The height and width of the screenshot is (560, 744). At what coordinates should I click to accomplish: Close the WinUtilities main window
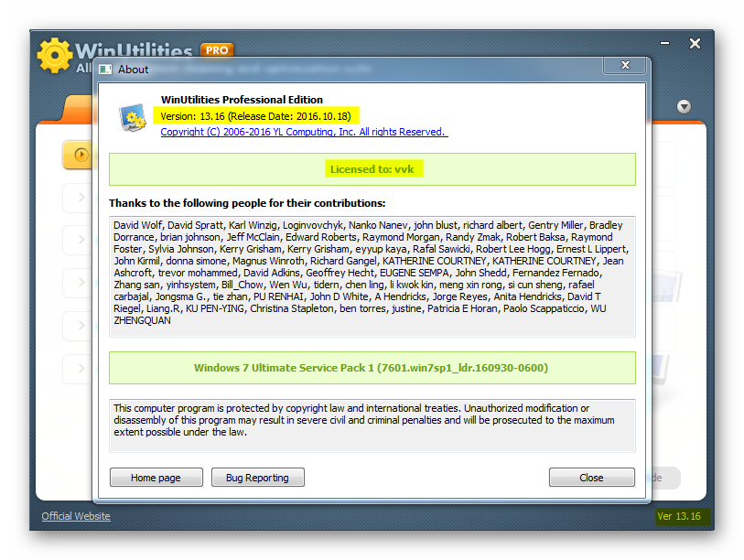695,44
